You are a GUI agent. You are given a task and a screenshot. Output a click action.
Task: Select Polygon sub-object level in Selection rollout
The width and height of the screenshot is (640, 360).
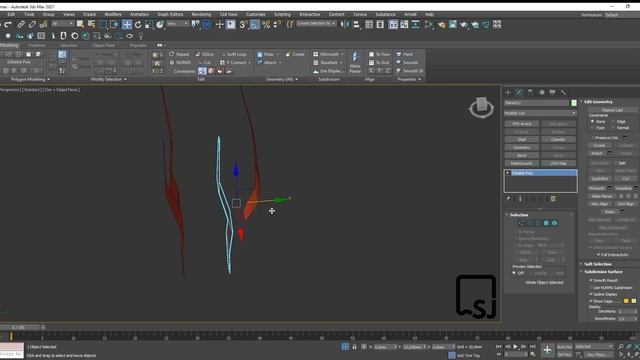tap(546, 223)
